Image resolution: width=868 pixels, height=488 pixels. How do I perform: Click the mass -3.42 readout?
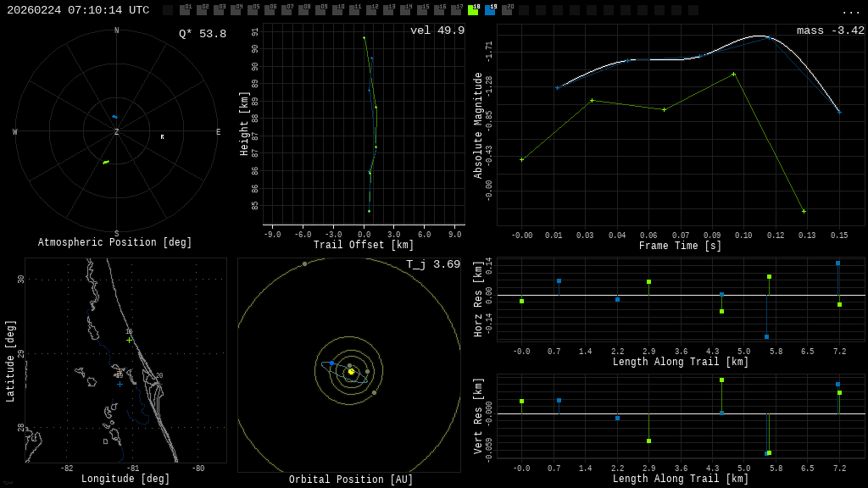[830, 30]
